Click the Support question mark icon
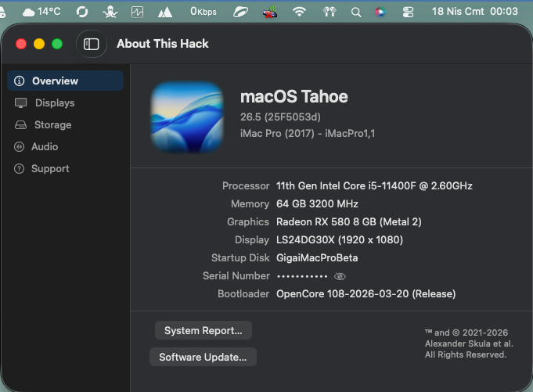The height and width of the screenshot is (392, 533). click(x=19, y=168)
